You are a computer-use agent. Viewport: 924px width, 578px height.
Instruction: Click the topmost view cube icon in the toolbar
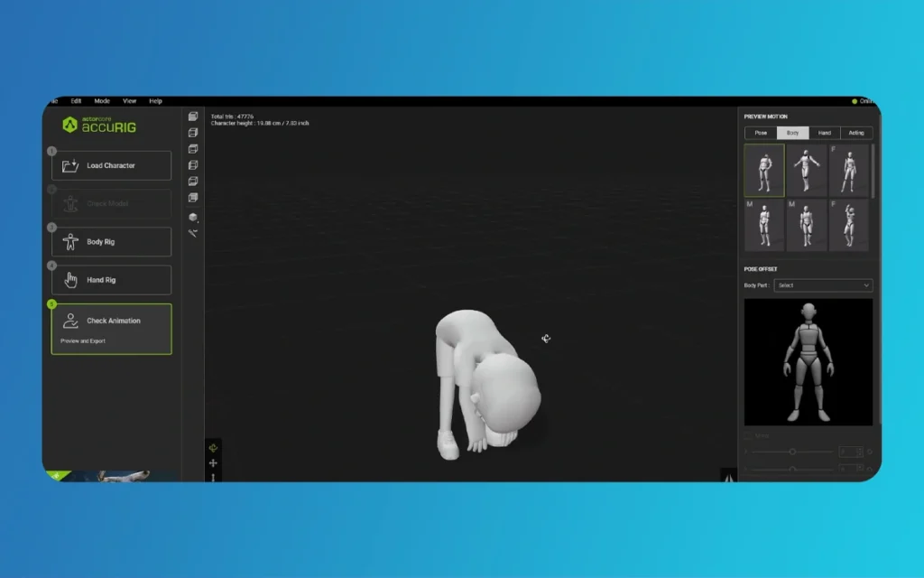tap(193, 117)
